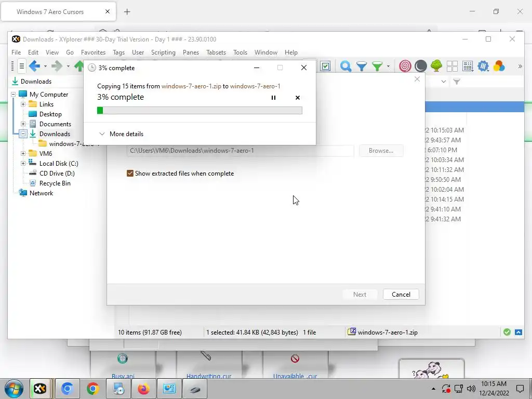Collapse the Downloads tree node

pos(23,134)
